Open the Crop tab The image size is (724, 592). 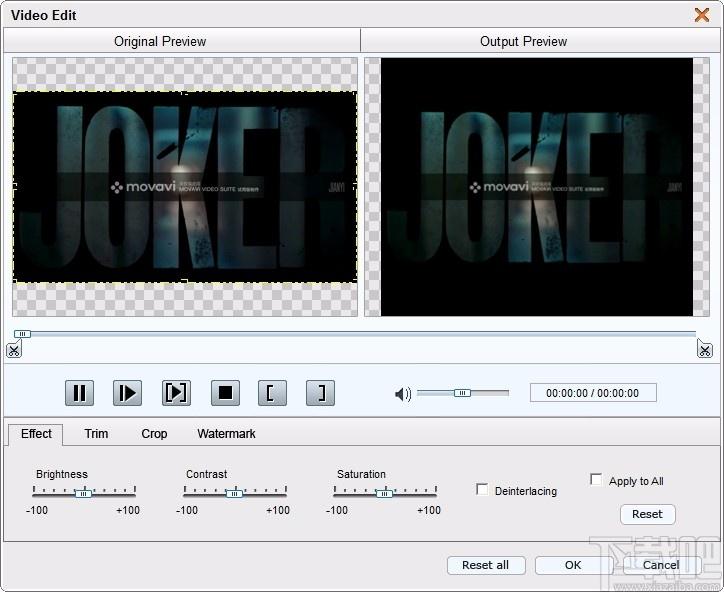[x=154, y=434]
